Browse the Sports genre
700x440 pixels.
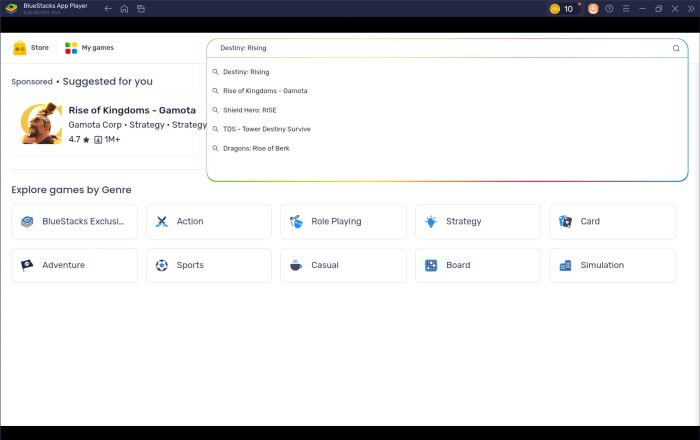pyautogui.click(x=209, y=265)
